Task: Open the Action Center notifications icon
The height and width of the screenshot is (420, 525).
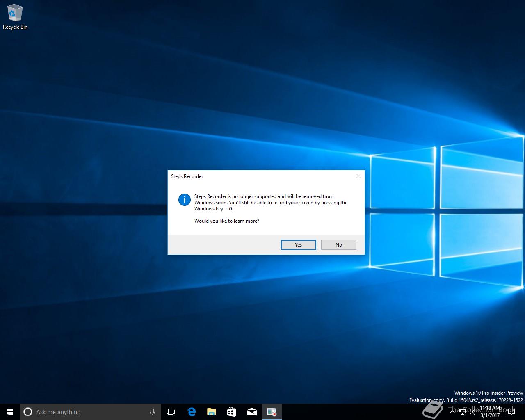Action: click(511, 412)
